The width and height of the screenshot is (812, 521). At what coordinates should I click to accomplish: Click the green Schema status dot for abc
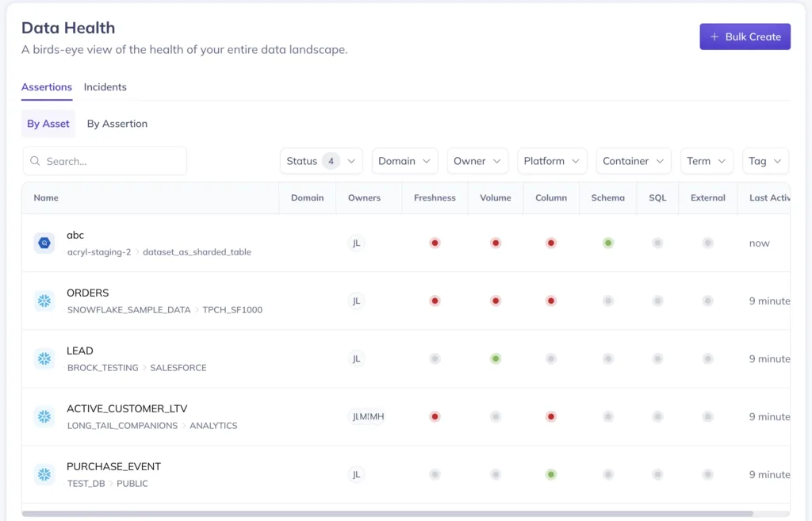coord(608,243)
